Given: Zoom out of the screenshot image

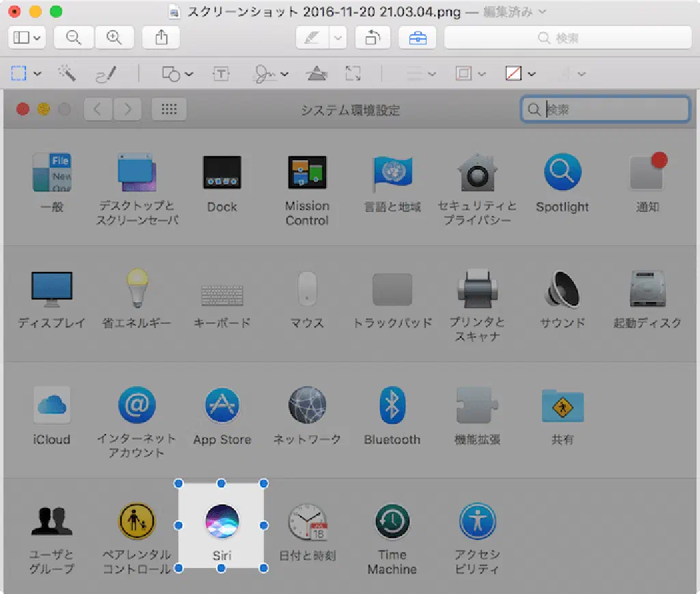Looking at the screenshot, I should 74,38.
